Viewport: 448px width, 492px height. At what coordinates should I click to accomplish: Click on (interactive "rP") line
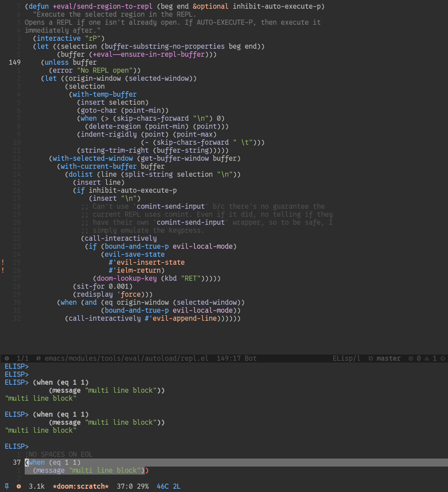69,38
